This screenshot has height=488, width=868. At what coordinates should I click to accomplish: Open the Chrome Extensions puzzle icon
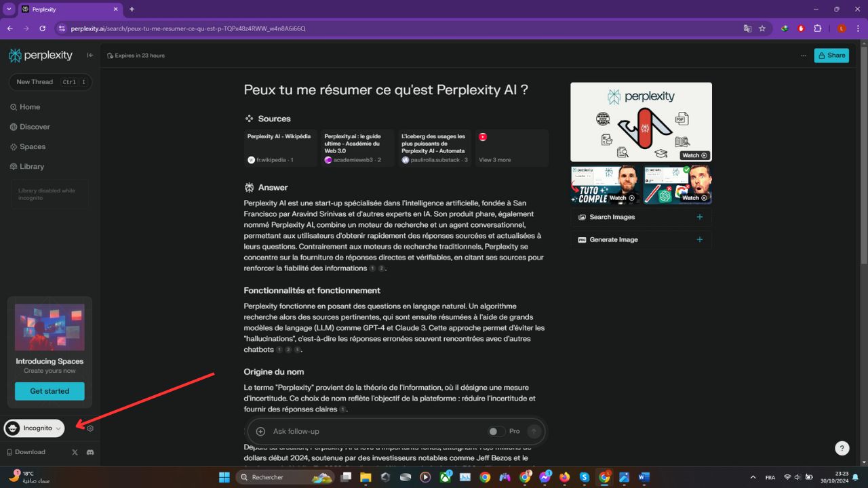point(817,28)
